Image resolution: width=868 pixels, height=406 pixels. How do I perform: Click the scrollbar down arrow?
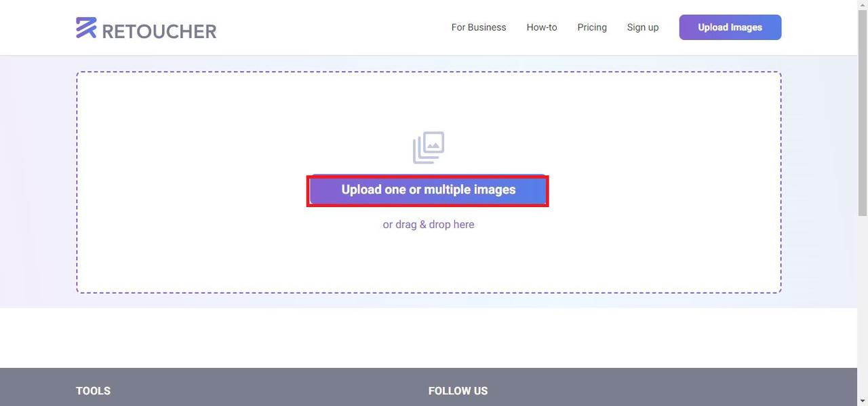863,401
